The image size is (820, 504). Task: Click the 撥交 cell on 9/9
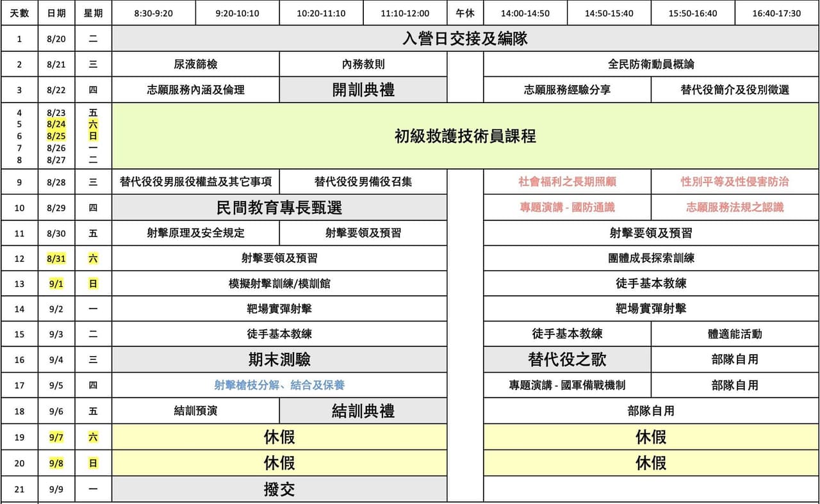point(279,489)
